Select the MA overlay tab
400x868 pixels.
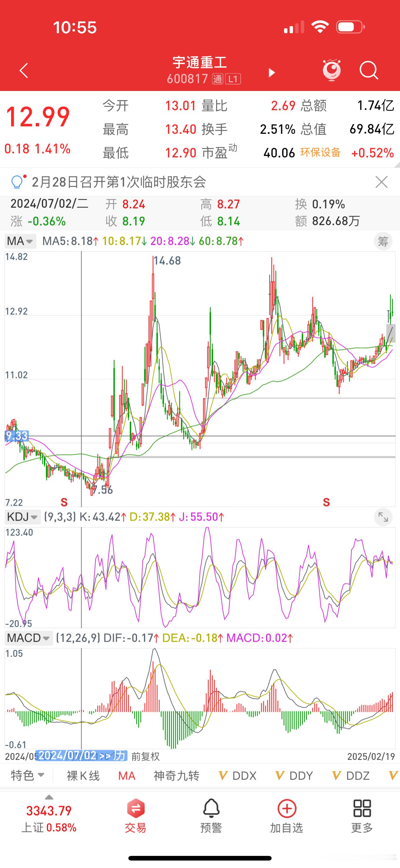coord(127,776)
